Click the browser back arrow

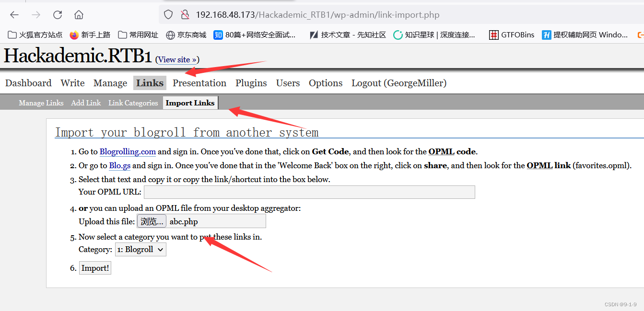[14, 15]
